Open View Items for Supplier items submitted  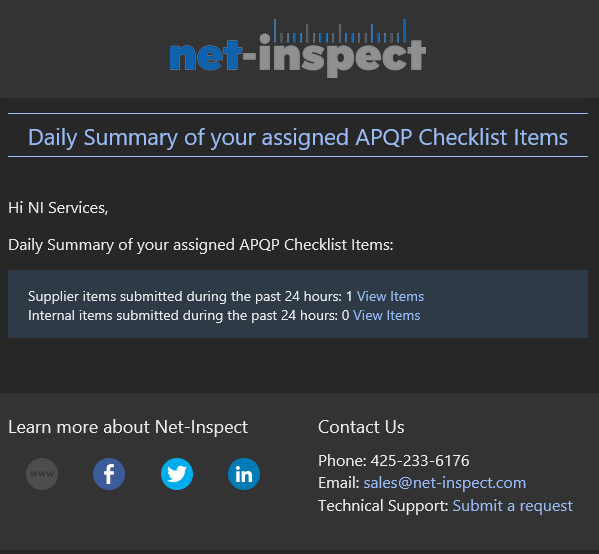[390, 296]
